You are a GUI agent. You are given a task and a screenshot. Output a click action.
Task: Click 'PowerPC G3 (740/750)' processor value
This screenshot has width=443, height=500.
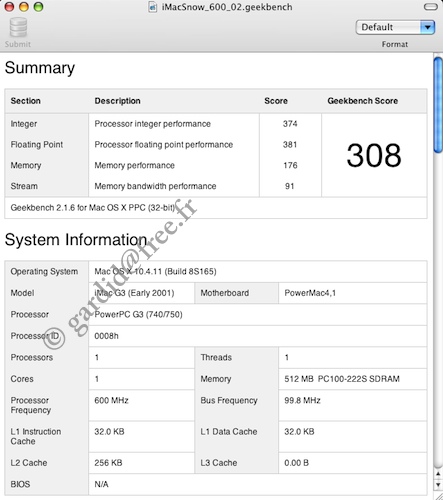[138, 314]
